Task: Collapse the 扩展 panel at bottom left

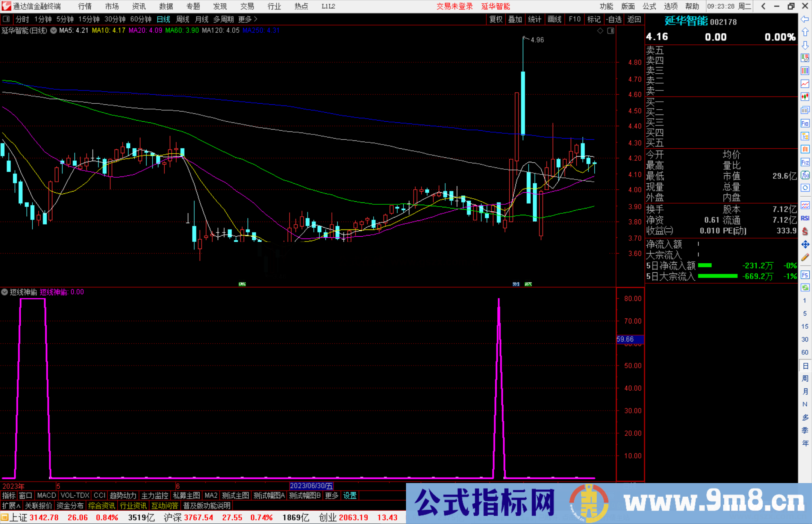Action: [10, 506]
